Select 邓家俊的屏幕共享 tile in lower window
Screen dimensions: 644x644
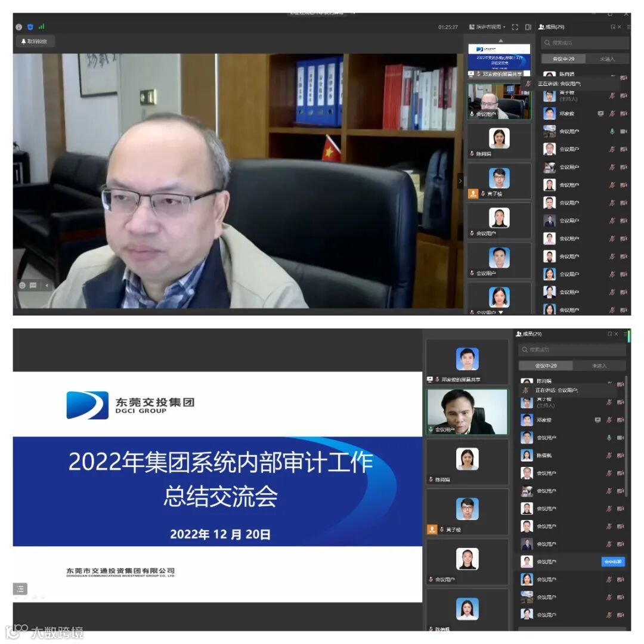[467, 363]
